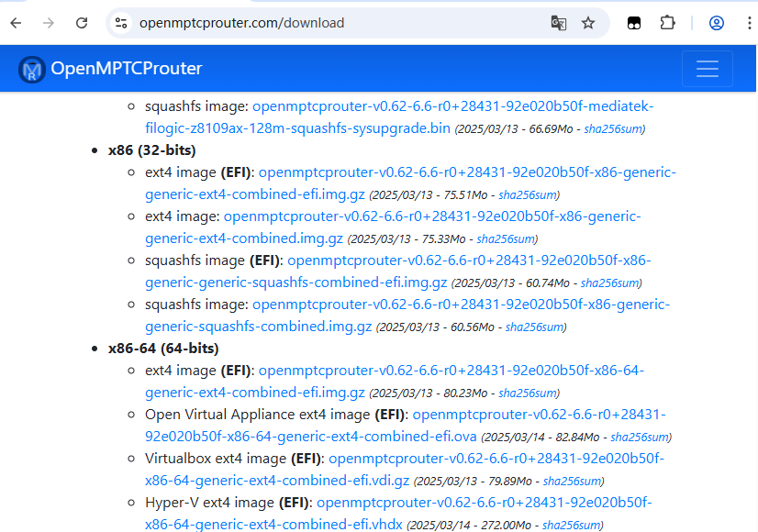
Task: Open the OpenMPTCProuter site title link
Action: coord(126,69)
